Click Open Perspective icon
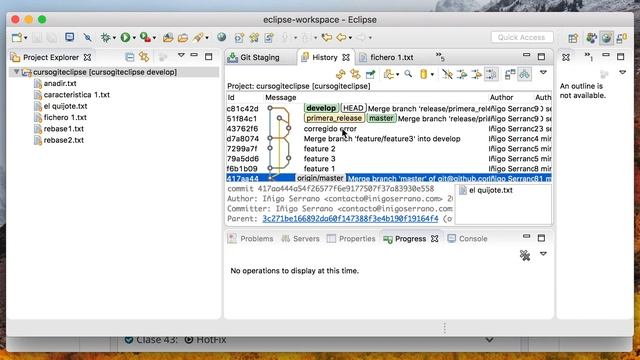 [573, 38]
